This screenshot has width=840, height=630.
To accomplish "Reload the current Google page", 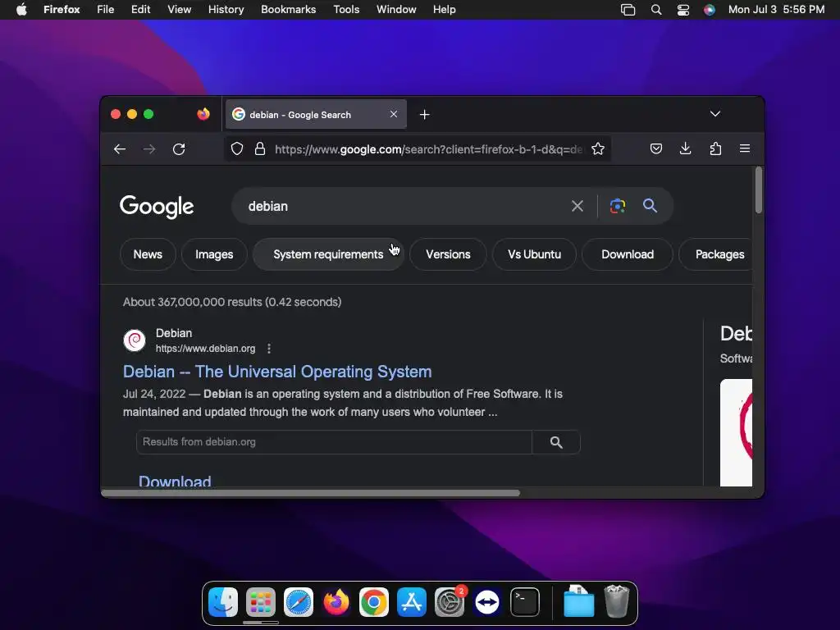I will [179, 149].
